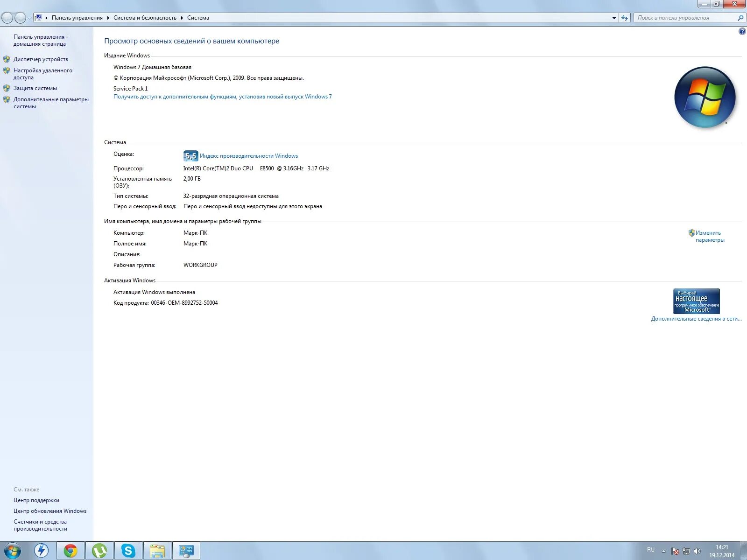747x560 pixels.
Task: Select Система и безопасность breadcrumb segment
Action: [145, 18]
